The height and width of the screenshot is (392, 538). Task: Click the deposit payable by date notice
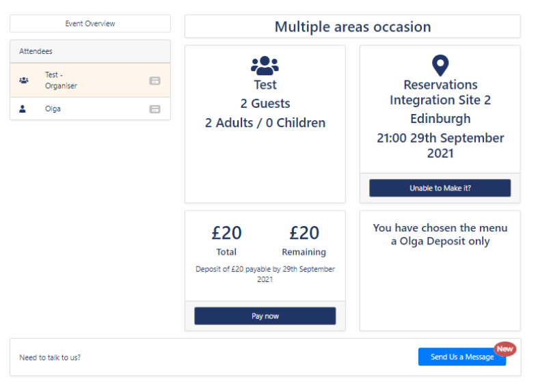(265, 274)
